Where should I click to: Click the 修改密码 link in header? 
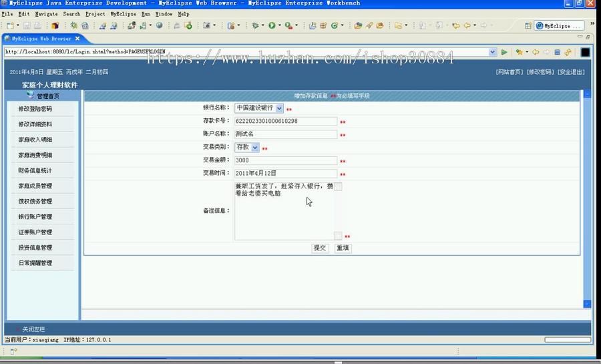point(540,72)
